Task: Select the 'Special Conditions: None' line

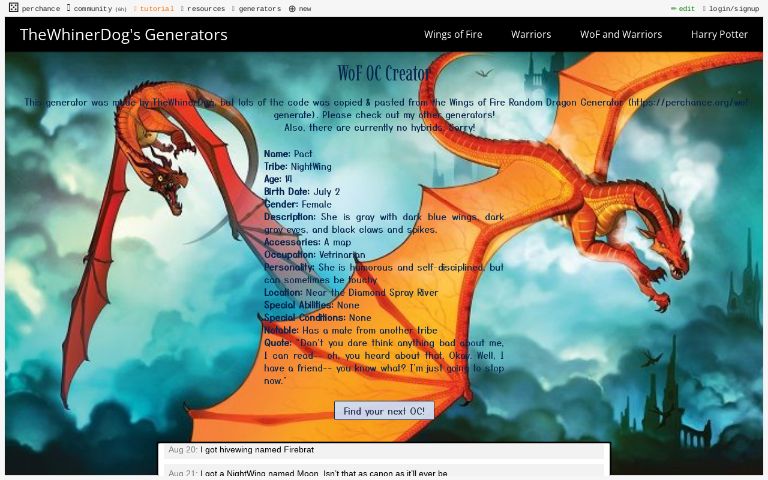Action: 317,318
